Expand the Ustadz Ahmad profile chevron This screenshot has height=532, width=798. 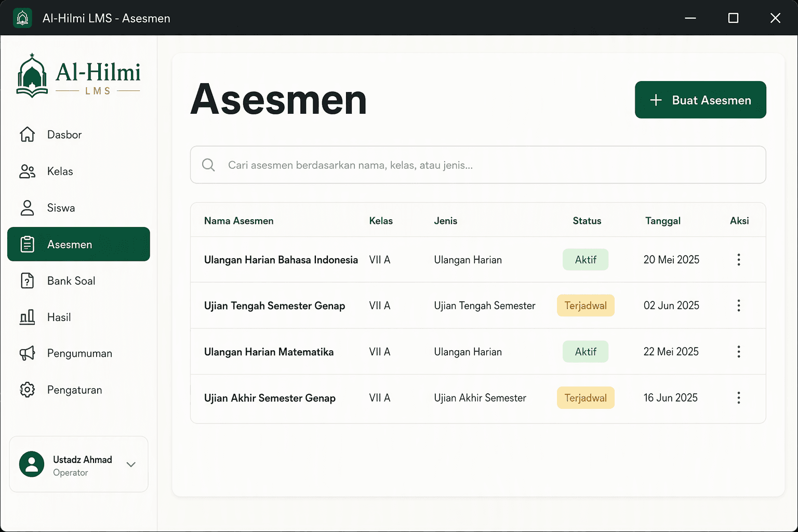click(x=131, y=464)
